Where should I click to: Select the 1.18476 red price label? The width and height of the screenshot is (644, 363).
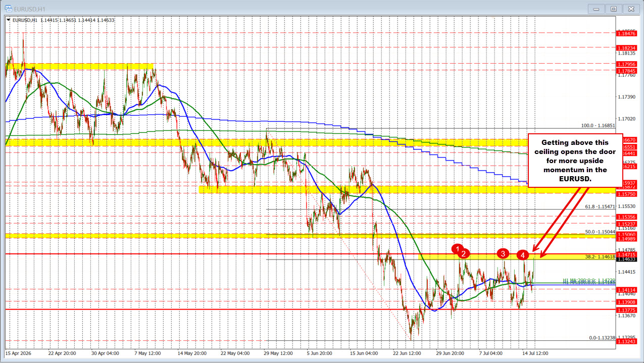(627, 33)
